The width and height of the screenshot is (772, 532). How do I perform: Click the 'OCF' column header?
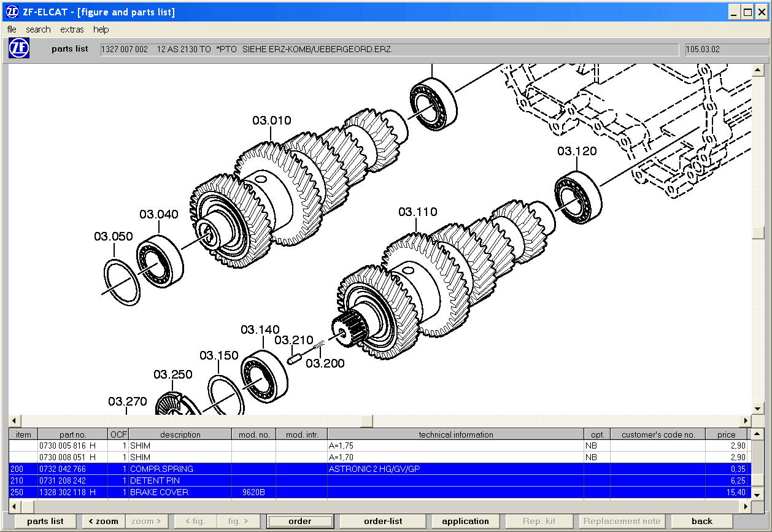pyautogui.click(x=118, y=434)
